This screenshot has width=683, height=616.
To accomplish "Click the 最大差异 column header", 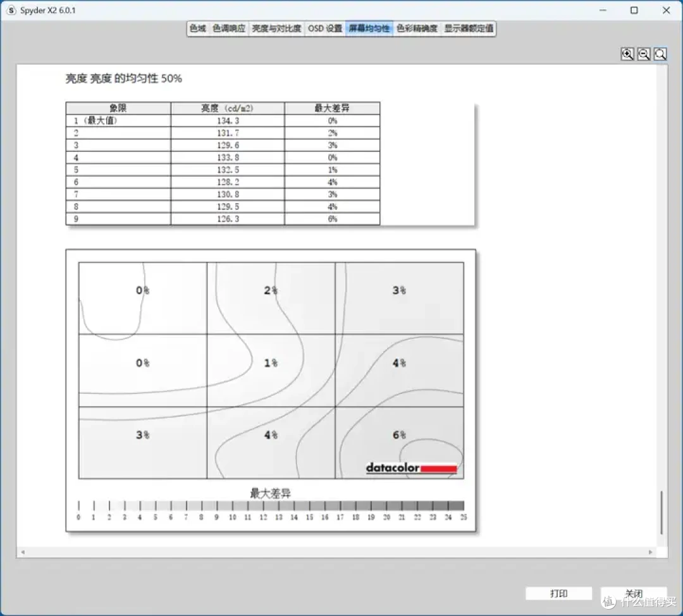I will pos(333,108).
